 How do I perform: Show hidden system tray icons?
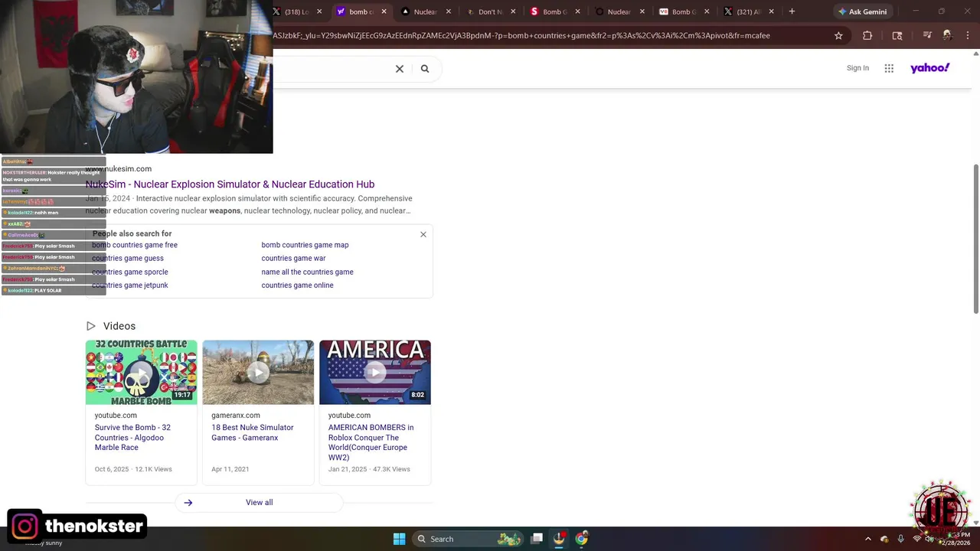pyautogui.click(x=867, y=539)
